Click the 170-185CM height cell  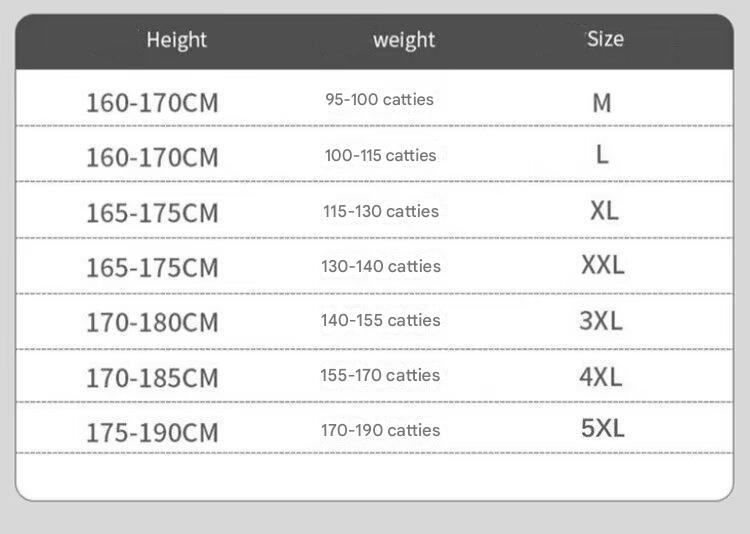click(x=152, y=378)
